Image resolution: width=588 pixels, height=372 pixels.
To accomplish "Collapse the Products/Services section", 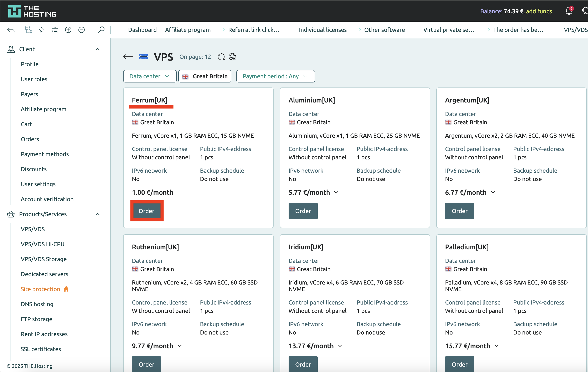I will tap(97, 214).
